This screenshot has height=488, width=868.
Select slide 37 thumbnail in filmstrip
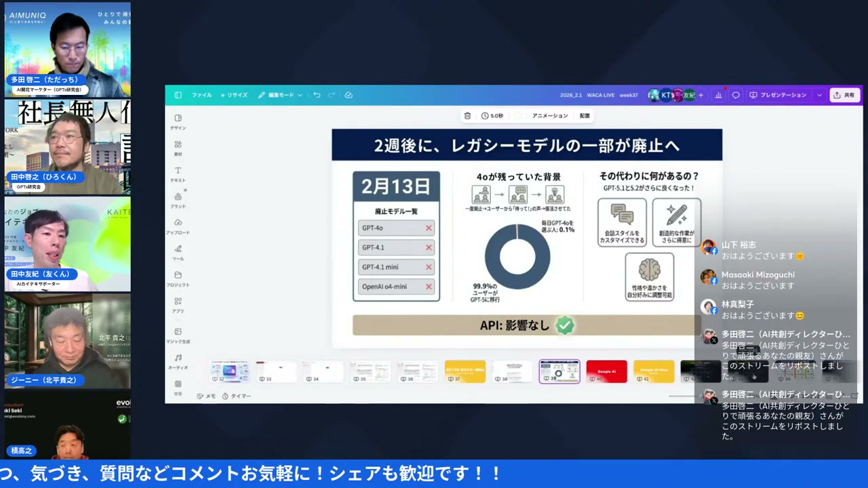[465, 371]
